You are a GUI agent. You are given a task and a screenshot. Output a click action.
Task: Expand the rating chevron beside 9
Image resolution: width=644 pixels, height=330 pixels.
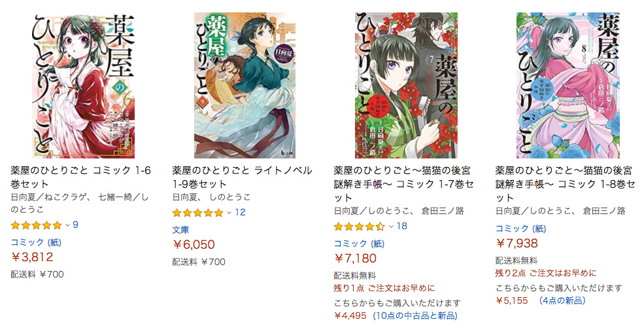pyautogui.click(x=67, y=225)
